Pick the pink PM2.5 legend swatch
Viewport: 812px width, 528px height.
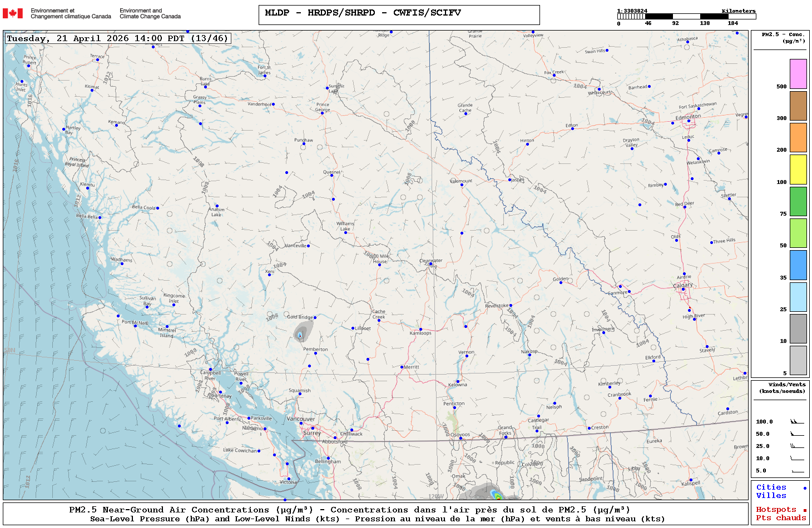tap(798, 74)
